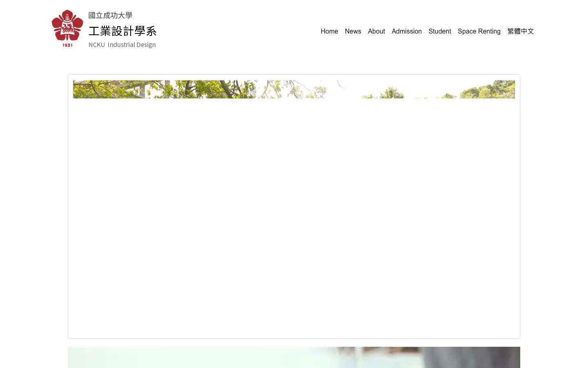Click the partially visible lower photo banner

click(x=294, y=357)
